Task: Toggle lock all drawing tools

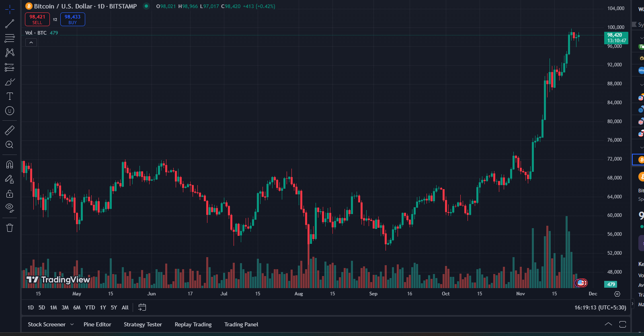Action: pos(10,194)
